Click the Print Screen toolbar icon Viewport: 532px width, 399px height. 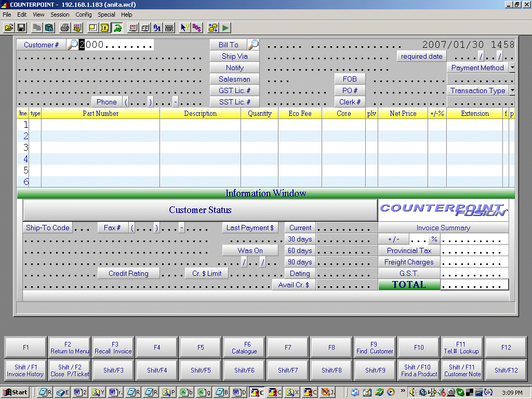click(77, 28)
